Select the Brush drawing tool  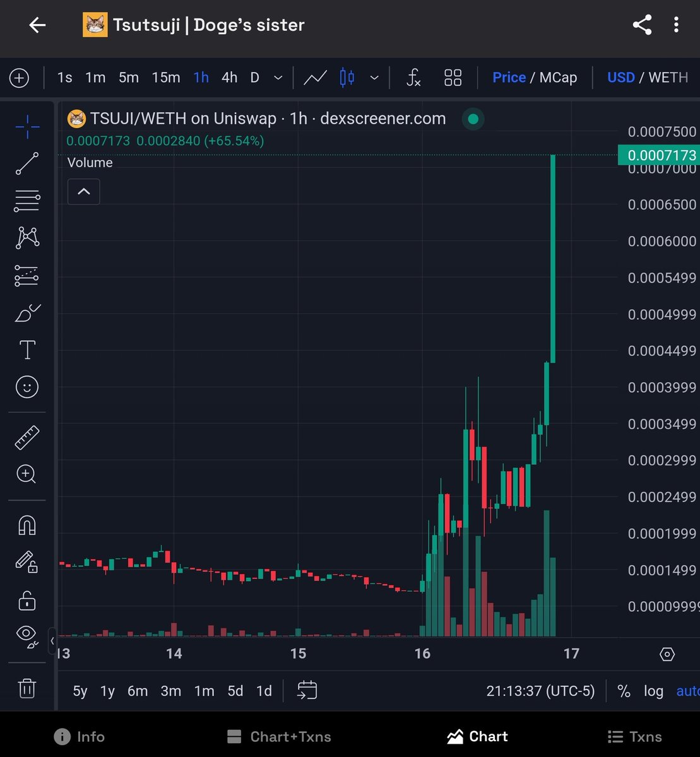27,314
